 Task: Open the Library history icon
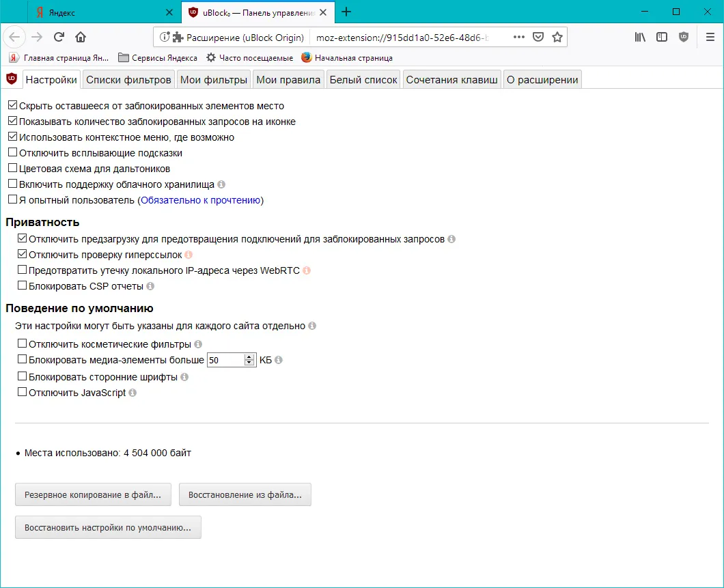coord(640,37)
